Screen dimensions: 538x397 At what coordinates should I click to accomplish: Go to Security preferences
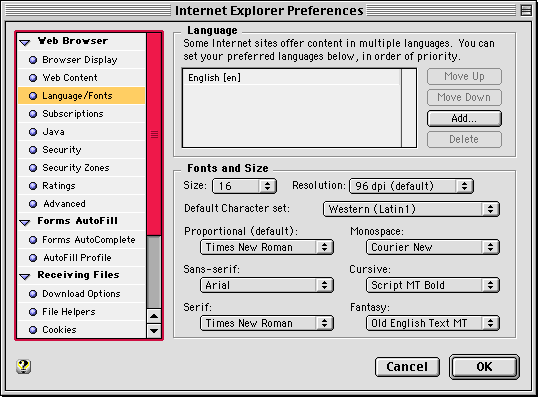click(82, 150)
